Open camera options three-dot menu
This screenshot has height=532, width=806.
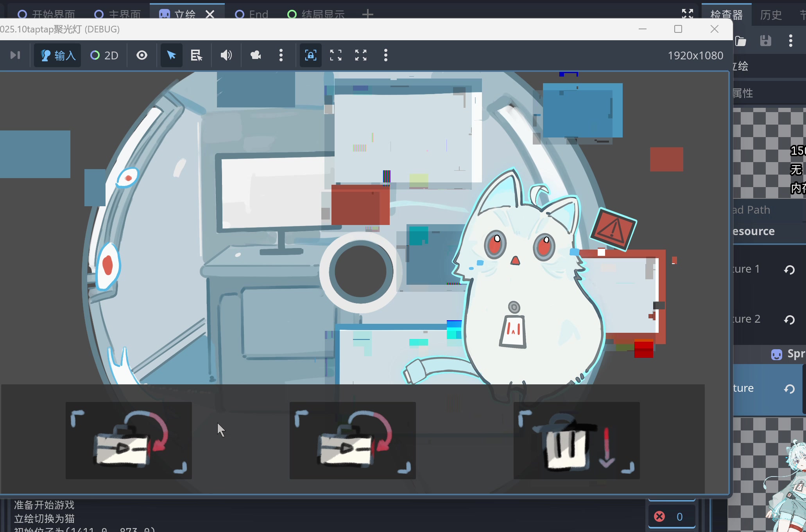tap(281, 55)
